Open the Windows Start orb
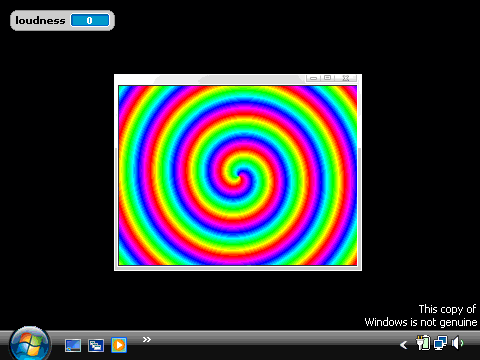The width and height of the screenshot is (480, 360). point(30,344)
